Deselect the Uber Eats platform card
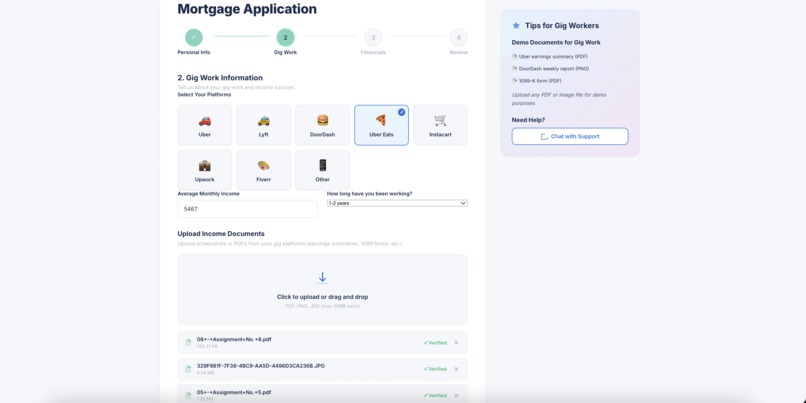Image resolution: width=806 pixels, height=403 pixels. click(x=381, y=125)
